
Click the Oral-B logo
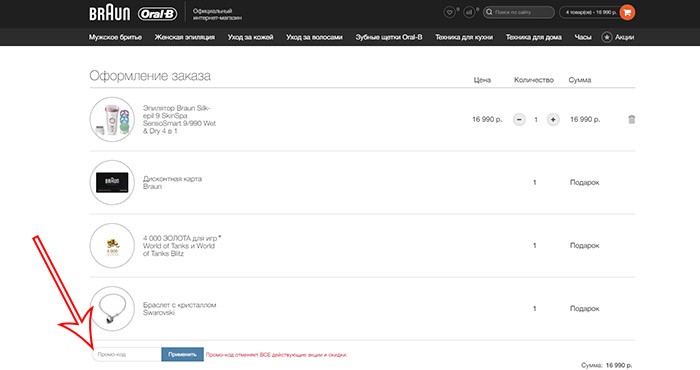157,14
